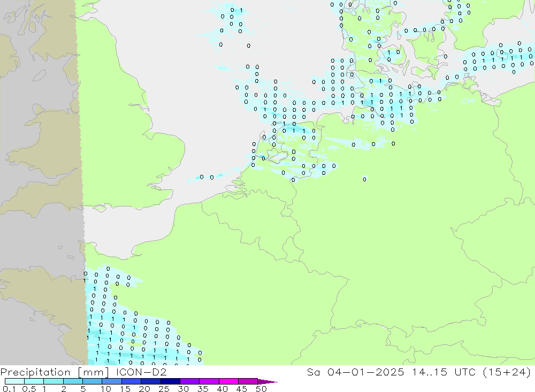This screenshot has width=535, height=392.
Task: Select the 40–45 mm magenta legend swatch
Action: [228, 381]
